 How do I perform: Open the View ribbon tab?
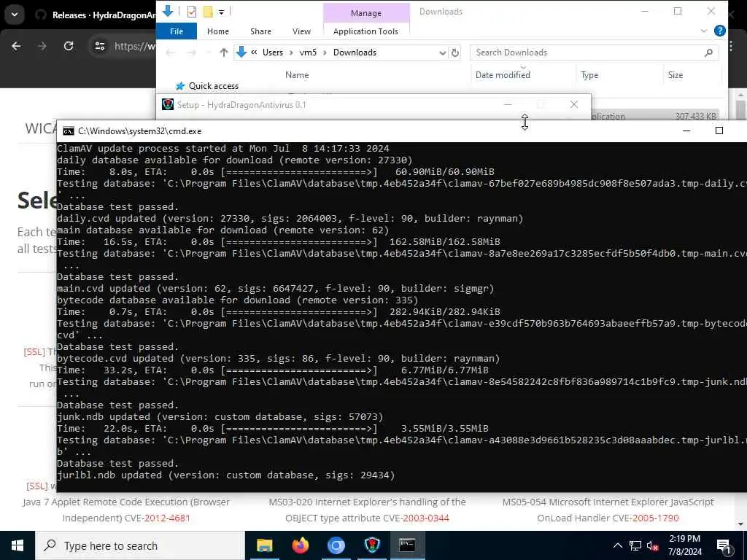301,31
